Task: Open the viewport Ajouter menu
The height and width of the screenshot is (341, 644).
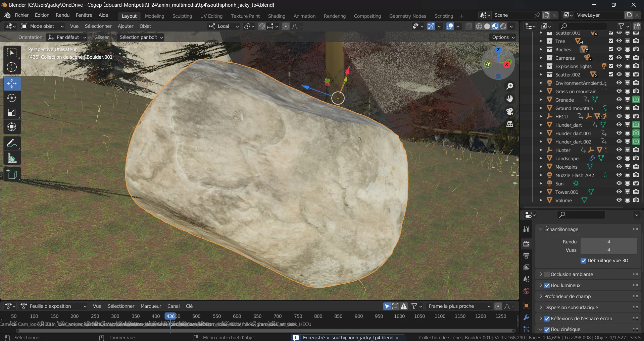Action: tap(126, 26)
